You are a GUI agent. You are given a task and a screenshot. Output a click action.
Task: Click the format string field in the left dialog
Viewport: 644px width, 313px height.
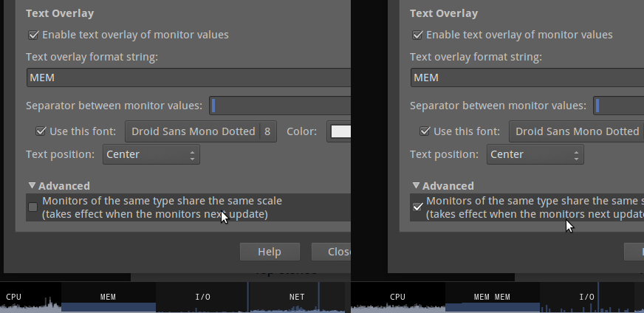(185, 78)
